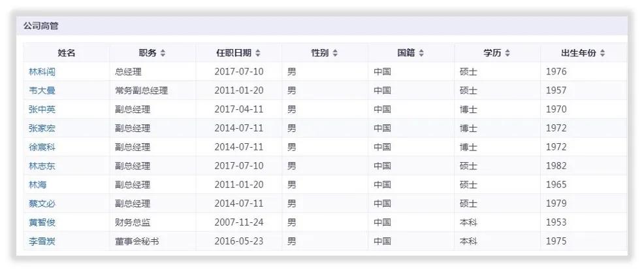
Task: Select date 2007-11-24 cell
Action: coord(239,223)
